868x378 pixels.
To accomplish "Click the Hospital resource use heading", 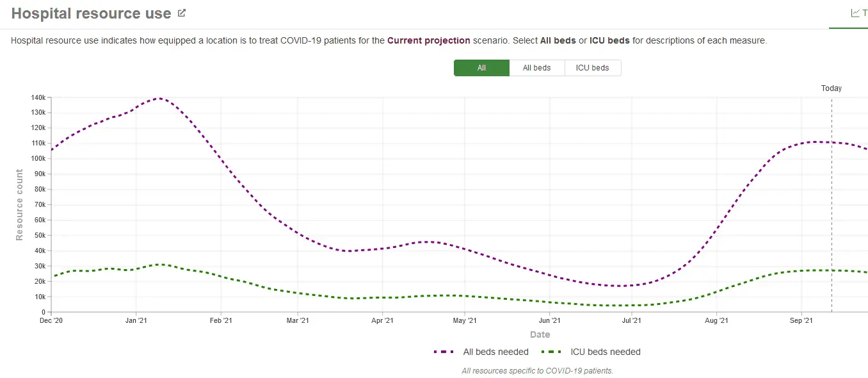I will point(91,13).
